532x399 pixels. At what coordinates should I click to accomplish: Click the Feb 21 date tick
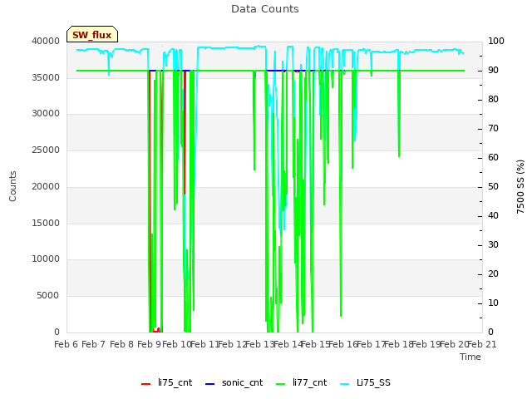click(482, 344)
